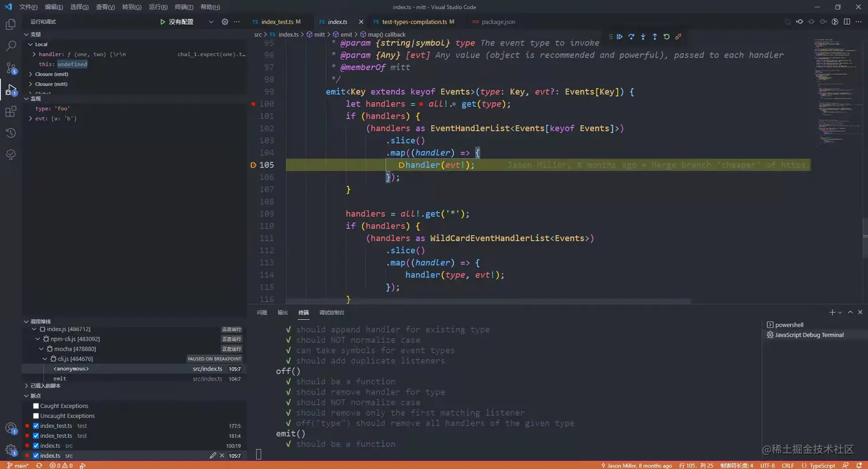
Task: Synchronize changes in the status bar
Action: coord(39,466)
